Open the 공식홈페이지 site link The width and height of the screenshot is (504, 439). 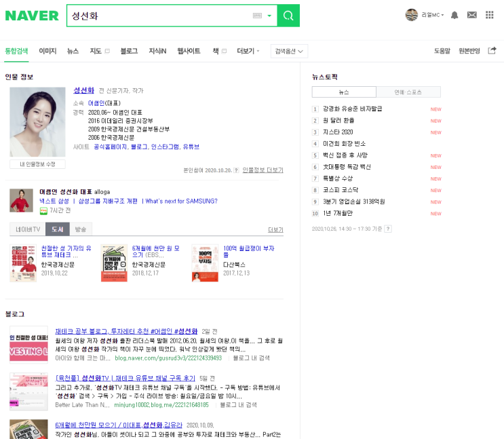coord(111,147)
